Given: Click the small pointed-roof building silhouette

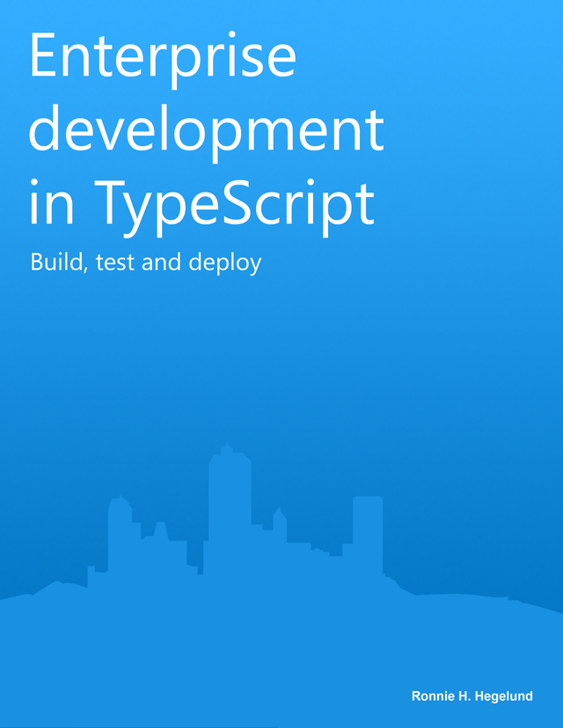Looking at the screenshot, I should [280, 523].
